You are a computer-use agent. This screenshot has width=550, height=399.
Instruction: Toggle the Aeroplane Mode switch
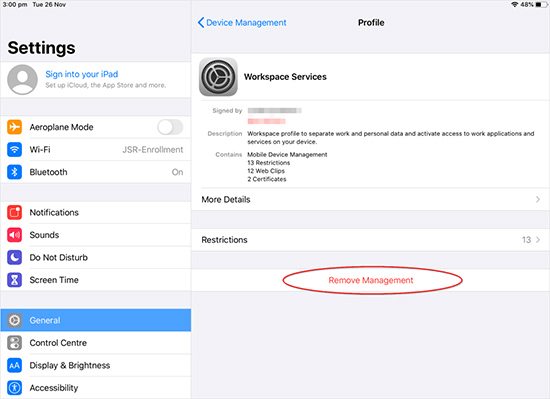[170, 127]
